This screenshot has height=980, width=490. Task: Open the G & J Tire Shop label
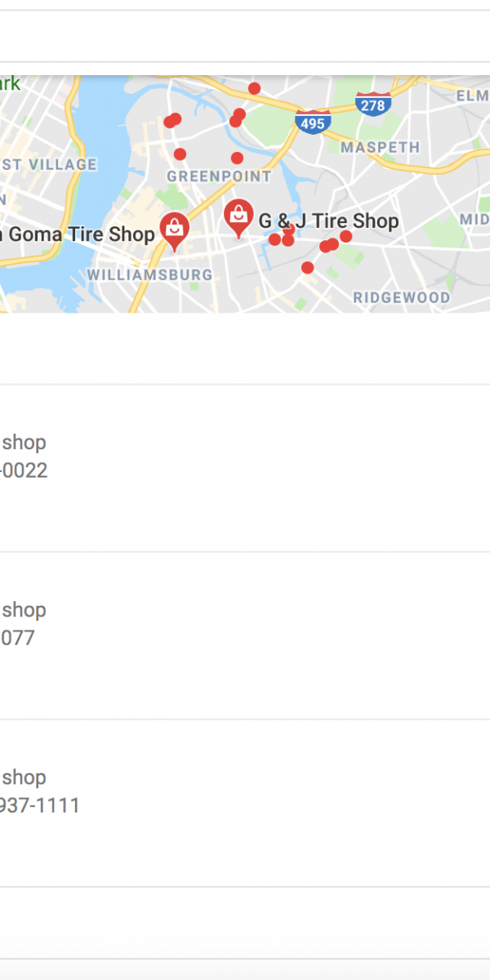point(328,220)
